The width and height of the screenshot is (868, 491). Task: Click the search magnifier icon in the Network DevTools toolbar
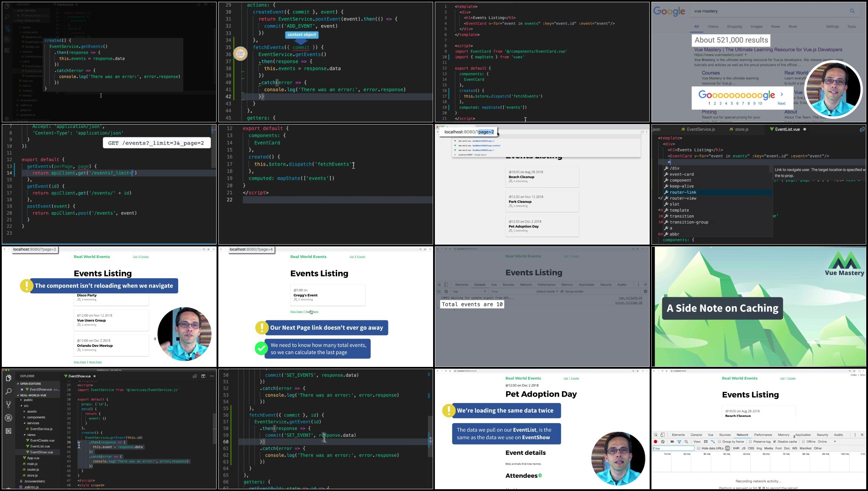[x=686, y=442]
